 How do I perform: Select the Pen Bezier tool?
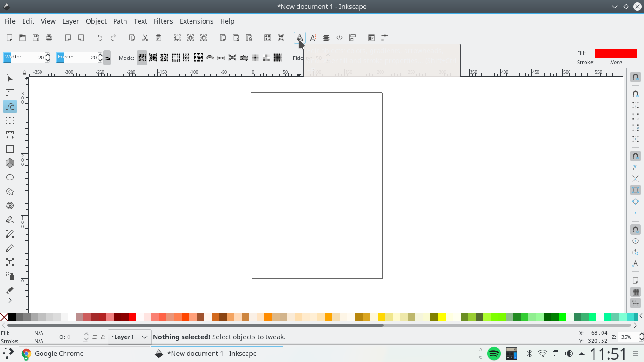click(x=10, y=234)
